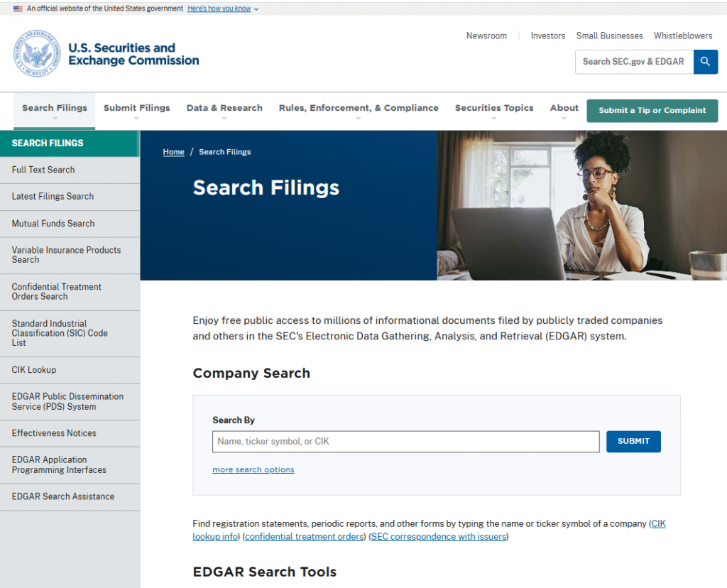Go to CIK Lookup in sidebar
The image size is (727, 588).
[x=70, y=370]
